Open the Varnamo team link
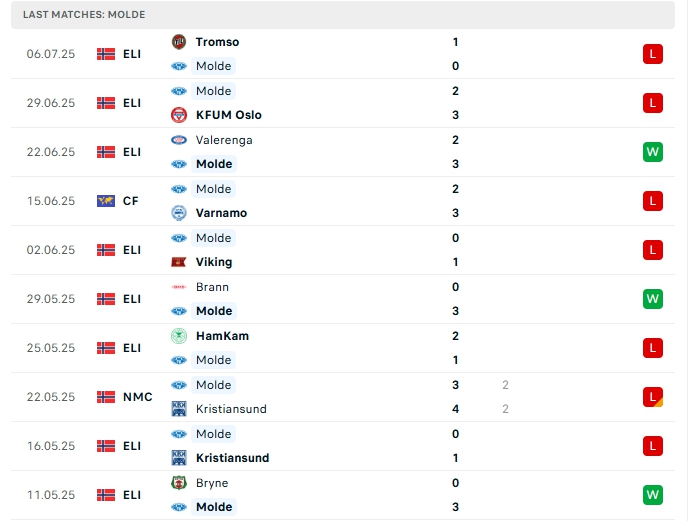The width and height of the screenshot is (688, 521). 221,213
